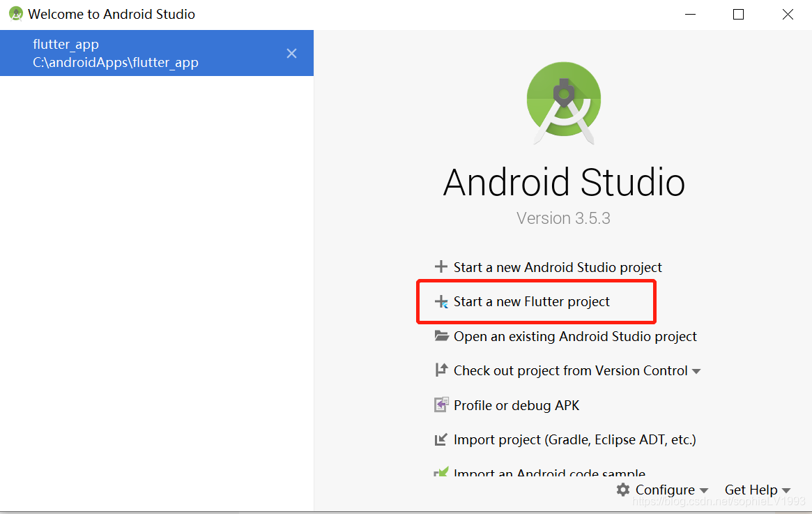Import project (Gradle, Eclipse ADT, etc.)
The image size is (812, 514).
(x=574, y=440)
